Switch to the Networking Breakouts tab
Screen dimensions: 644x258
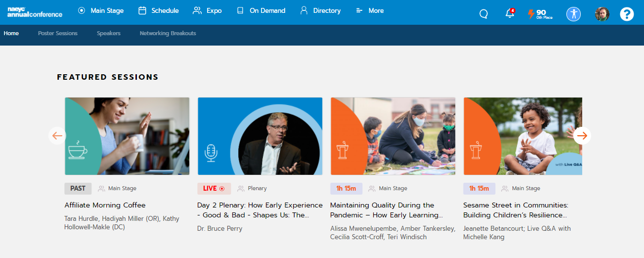[168, 33]
